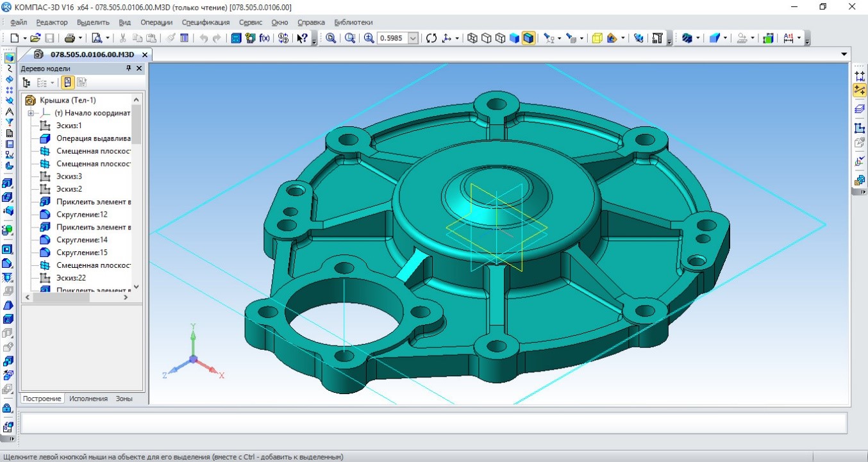This screenshot has width=868, height=462.
Task: Click the Perspective projection cube icon
Action: pos(597,38)
